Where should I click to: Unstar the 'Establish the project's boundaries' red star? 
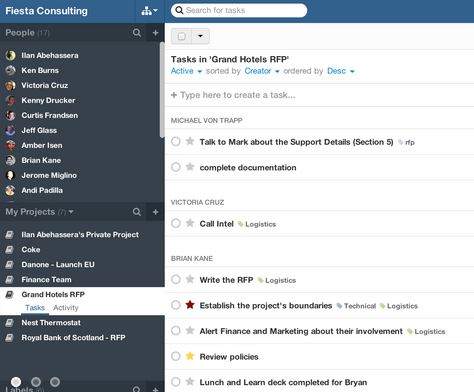pos(190,305)
